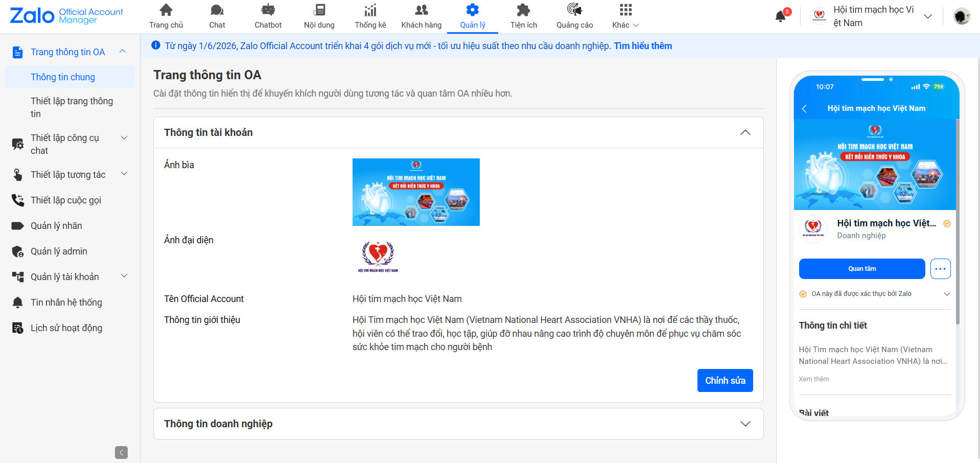Image resolution: width=980 pixels, height=463 pixels.
Task: Open the notifications bell icon
Action: pyautogui.click(x=781, y=16)
